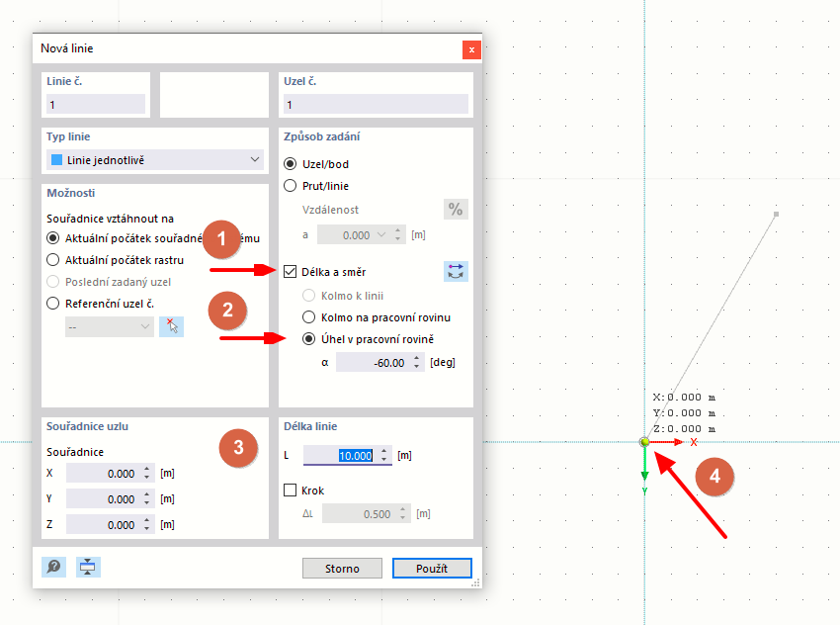Open the distance a value dropdown
The height and width of the screenshot is (625, 840).
[x=381, y=234]
